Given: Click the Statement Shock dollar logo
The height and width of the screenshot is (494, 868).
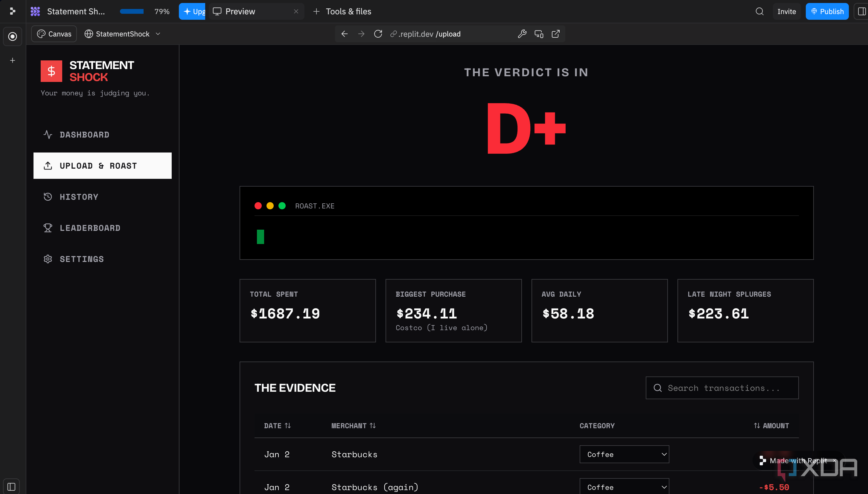Looking at the screenshot, I should coord(51,71).
